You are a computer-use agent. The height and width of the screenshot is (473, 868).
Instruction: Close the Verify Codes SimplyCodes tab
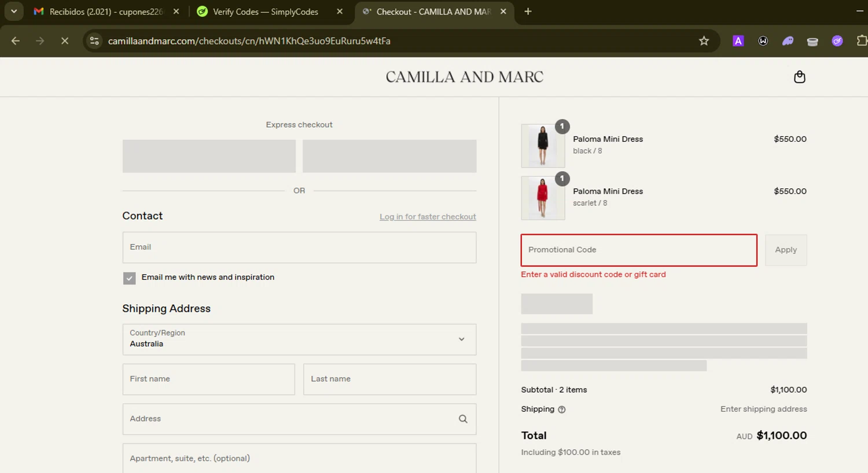(x=340, y=12)
